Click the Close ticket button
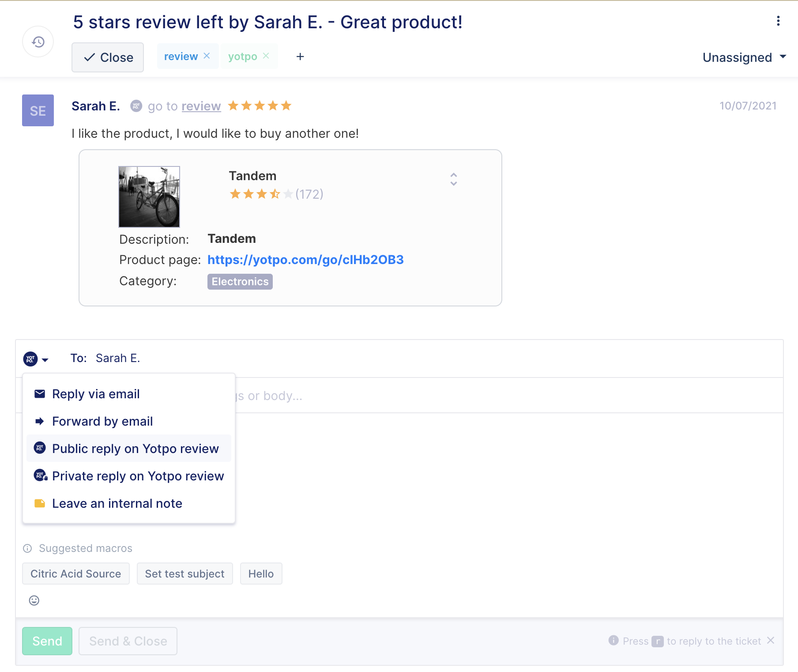798x672 pixels. pyautogui.click(x=108, y=57)
